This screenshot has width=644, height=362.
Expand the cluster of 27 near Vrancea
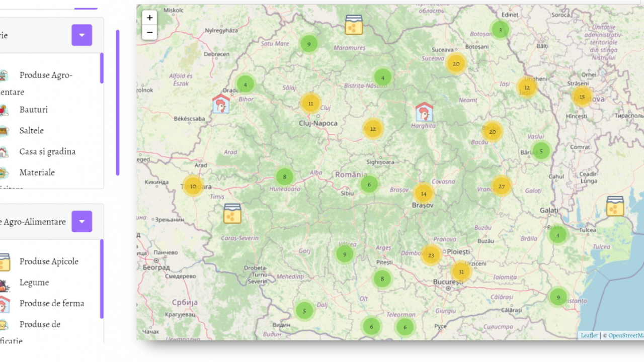[501, 186]
